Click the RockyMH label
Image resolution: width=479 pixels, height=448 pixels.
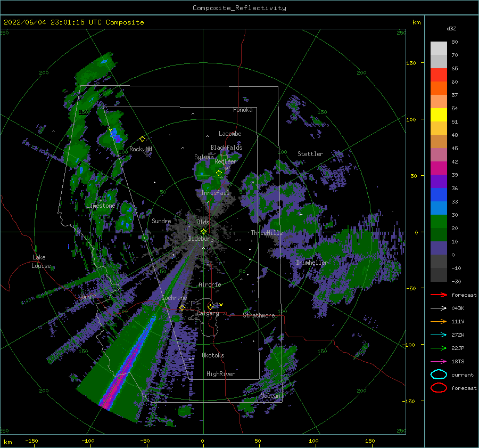pos(141,149)
